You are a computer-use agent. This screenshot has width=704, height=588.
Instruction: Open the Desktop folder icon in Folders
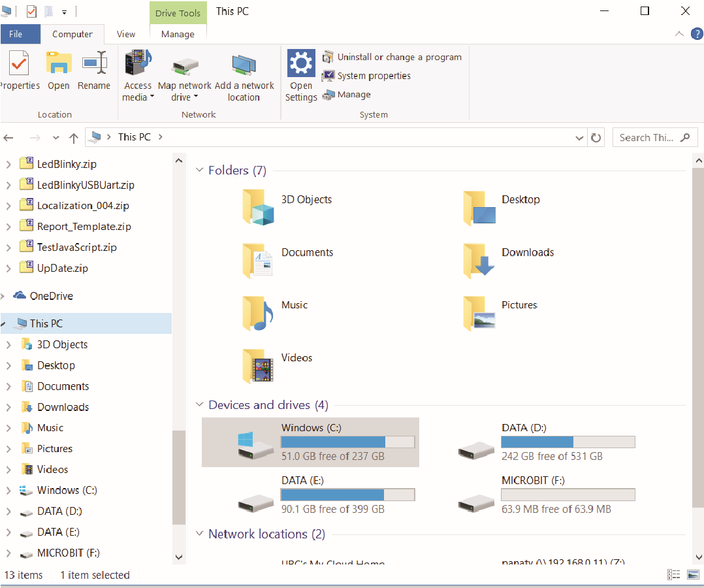479,208
